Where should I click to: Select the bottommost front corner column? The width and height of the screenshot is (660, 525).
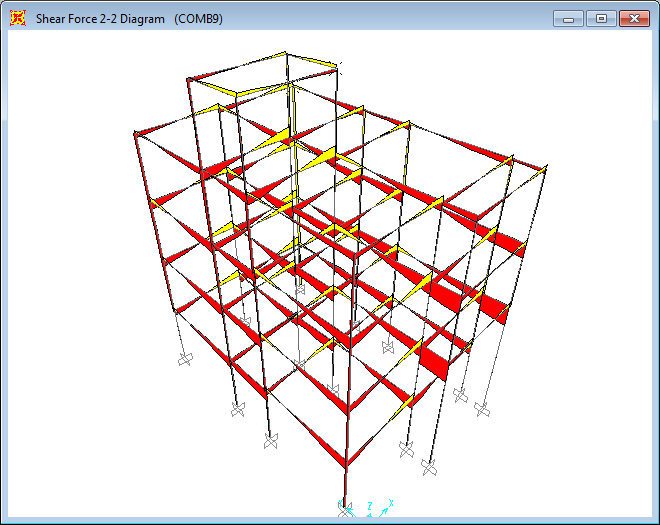(345, 485)
